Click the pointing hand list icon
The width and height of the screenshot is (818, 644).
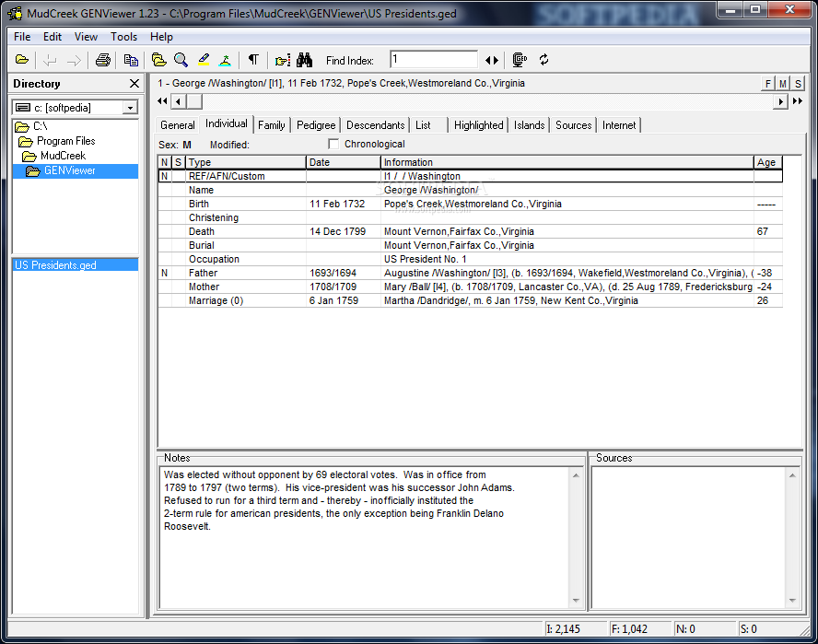tap(282, 61)
